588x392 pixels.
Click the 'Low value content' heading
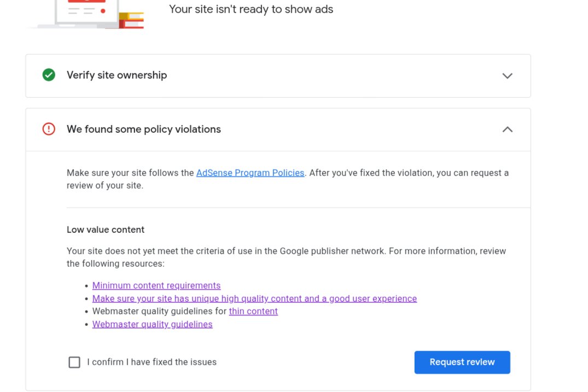tap(106, 230)
